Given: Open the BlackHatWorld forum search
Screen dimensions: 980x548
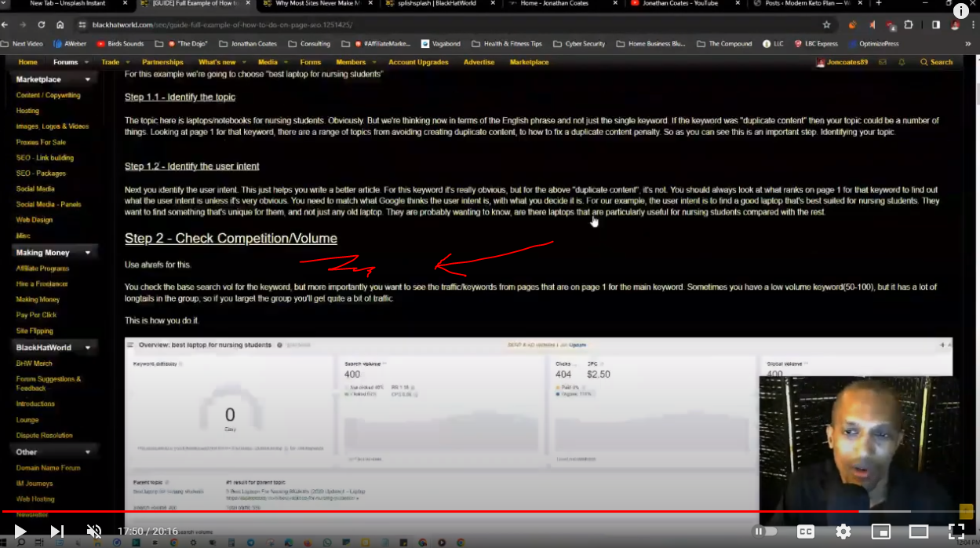Looking at the screenshot, I should point(935,62).
